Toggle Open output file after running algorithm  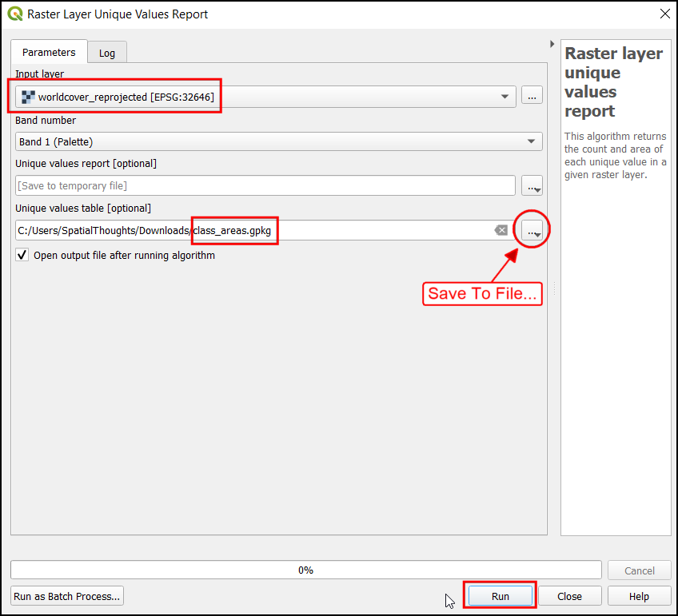[23, 256]
